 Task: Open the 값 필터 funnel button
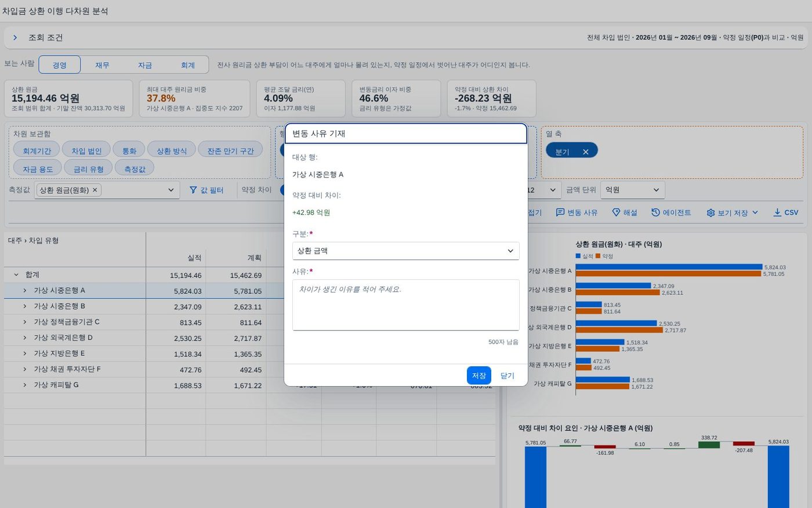(206, 190)
